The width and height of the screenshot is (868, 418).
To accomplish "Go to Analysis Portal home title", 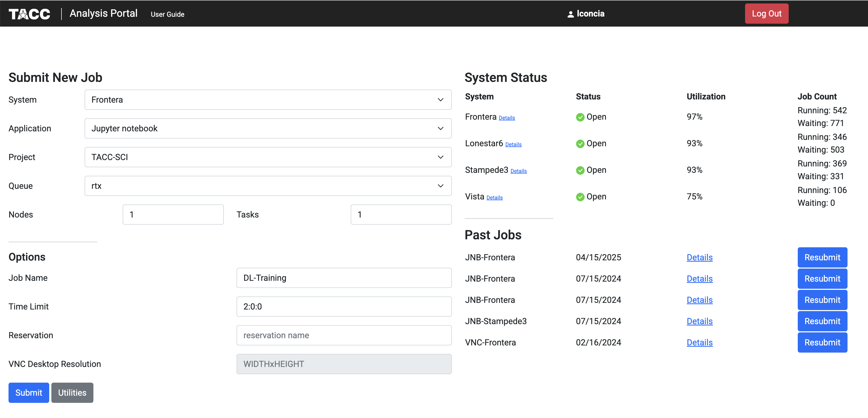I will (104, 14).
